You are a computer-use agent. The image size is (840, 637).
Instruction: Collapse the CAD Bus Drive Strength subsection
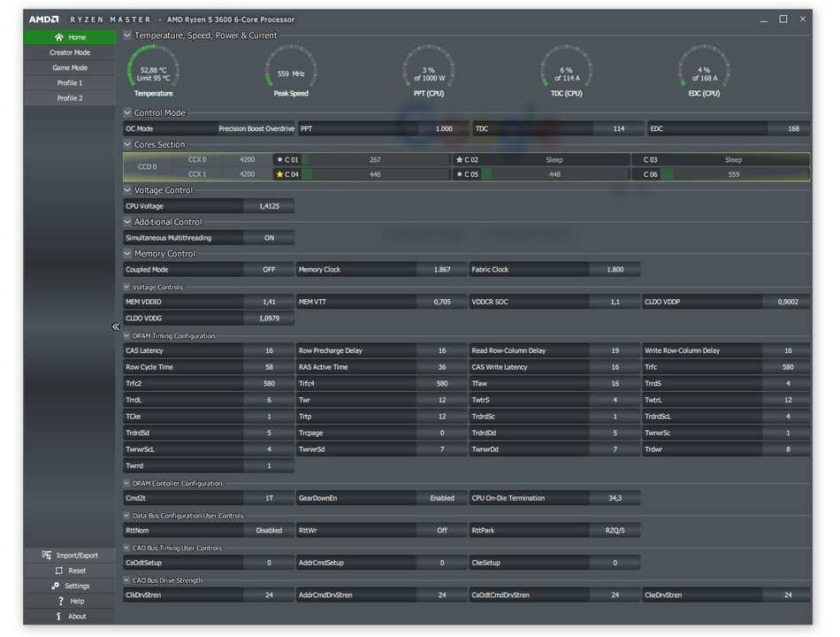pyautogui.click(x=126, y=580)
